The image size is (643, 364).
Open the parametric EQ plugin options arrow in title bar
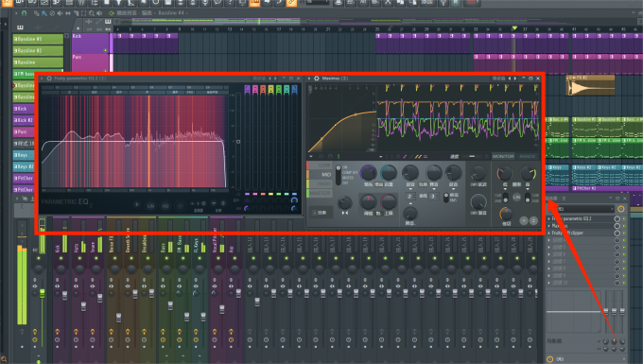coord(42,78)
